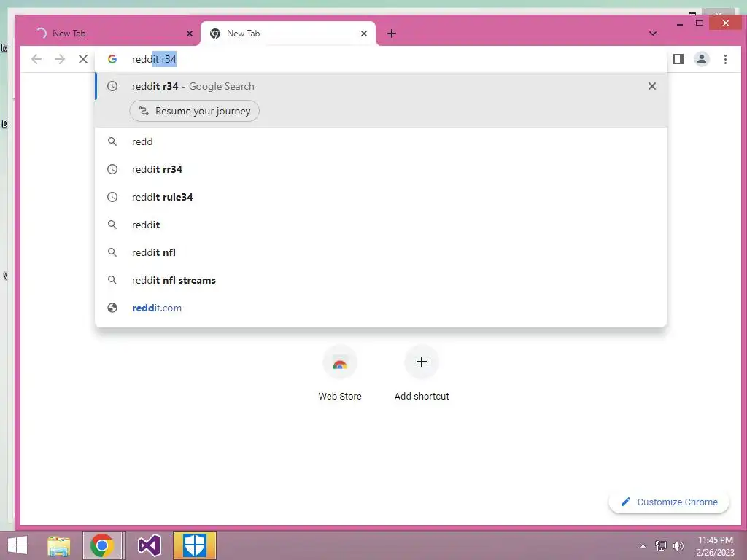Screen dimensions: 747x560
Task: Choose the plain 'reddit' search suggestion
Action: [381, 225]
